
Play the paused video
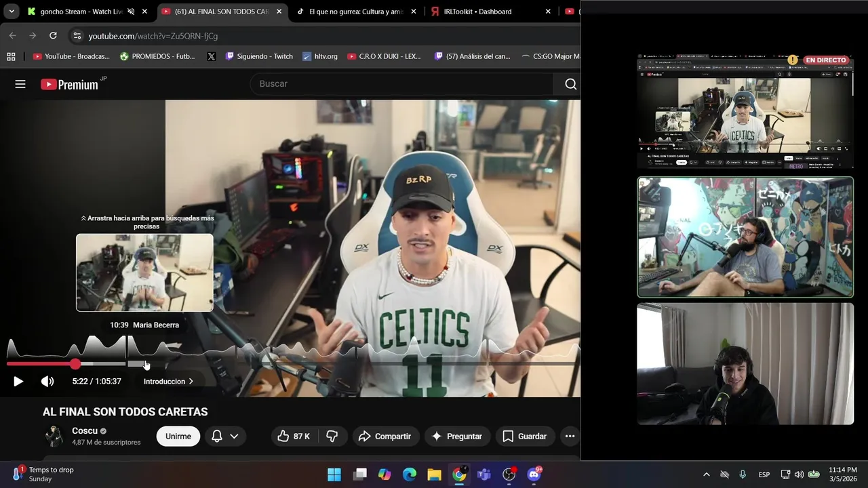[x=18, y=382]
